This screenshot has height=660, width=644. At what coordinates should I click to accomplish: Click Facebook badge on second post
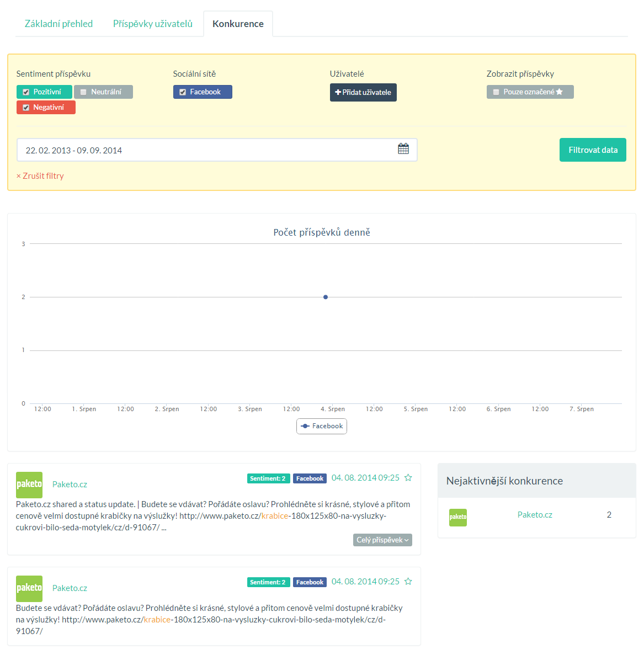(310, 582)
